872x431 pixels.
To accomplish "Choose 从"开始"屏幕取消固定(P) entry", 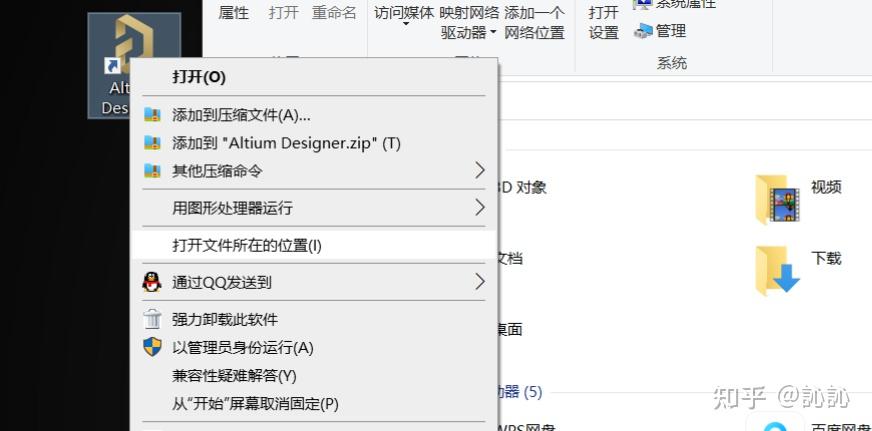I will [255, 404].
